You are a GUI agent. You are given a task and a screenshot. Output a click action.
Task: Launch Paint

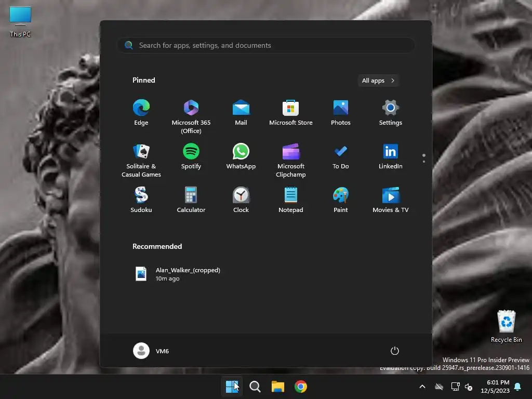(341, 200)
